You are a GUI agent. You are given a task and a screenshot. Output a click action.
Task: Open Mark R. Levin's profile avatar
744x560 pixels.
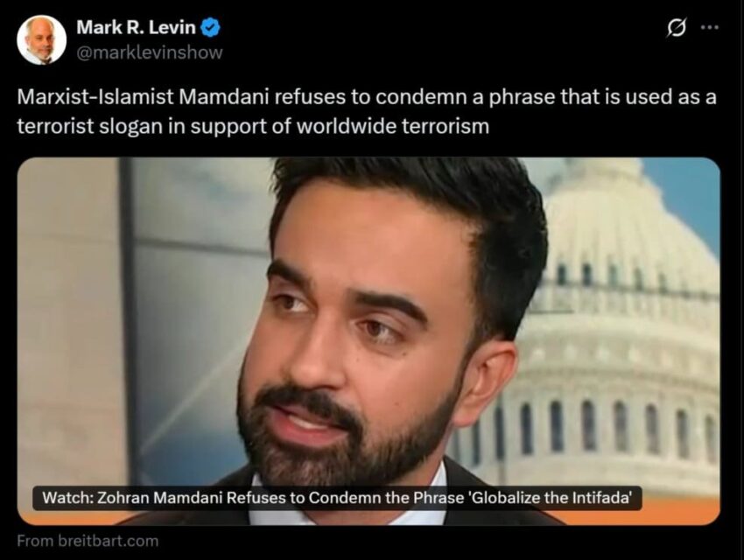coord(41,39)
